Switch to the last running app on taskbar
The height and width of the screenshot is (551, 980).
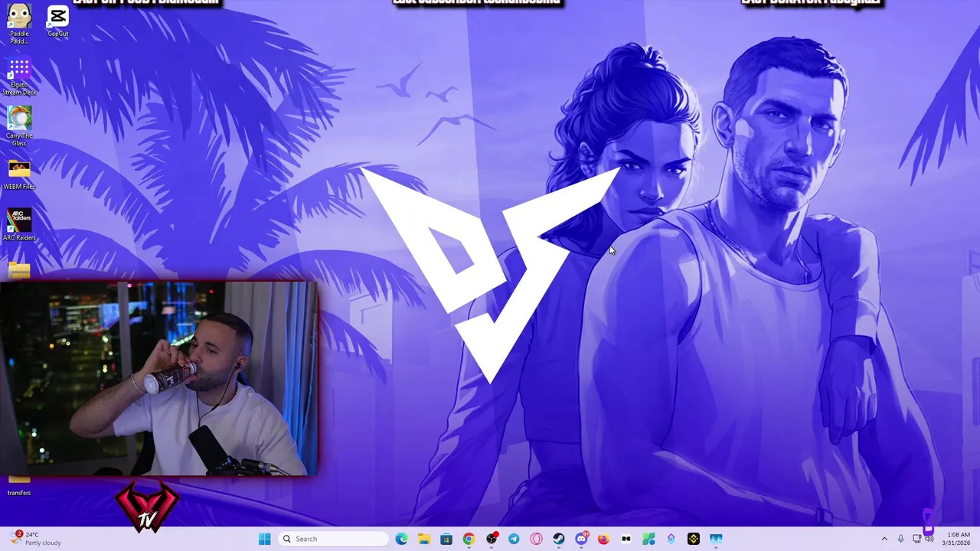(716, 539)
